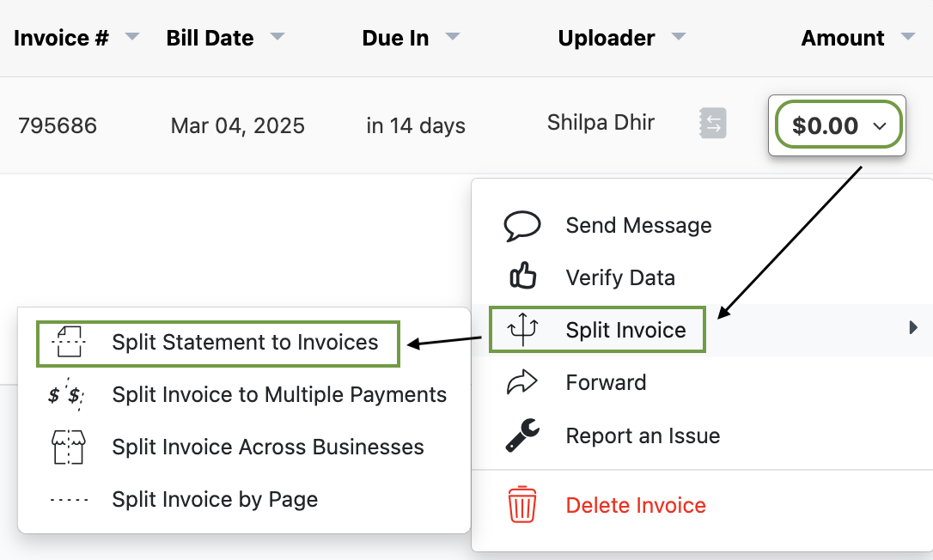The image size is (933, 560).
Task: Select the Bill Date value Mar 04, 2025
Action: coord(237,125)
